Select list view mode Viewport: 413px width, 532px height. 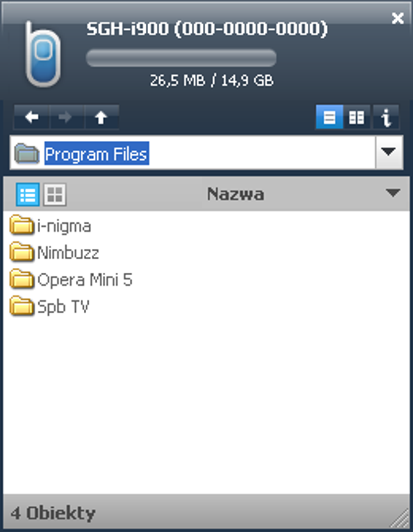(x=28, y=194)
